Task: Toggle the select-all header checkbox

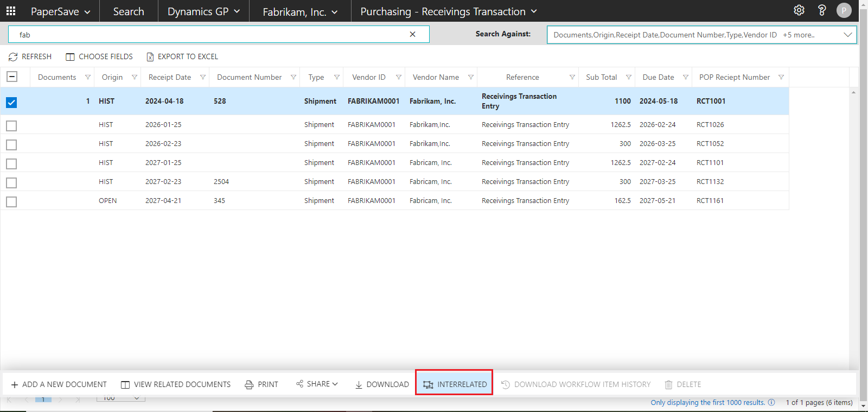Action: pos(11,77)
